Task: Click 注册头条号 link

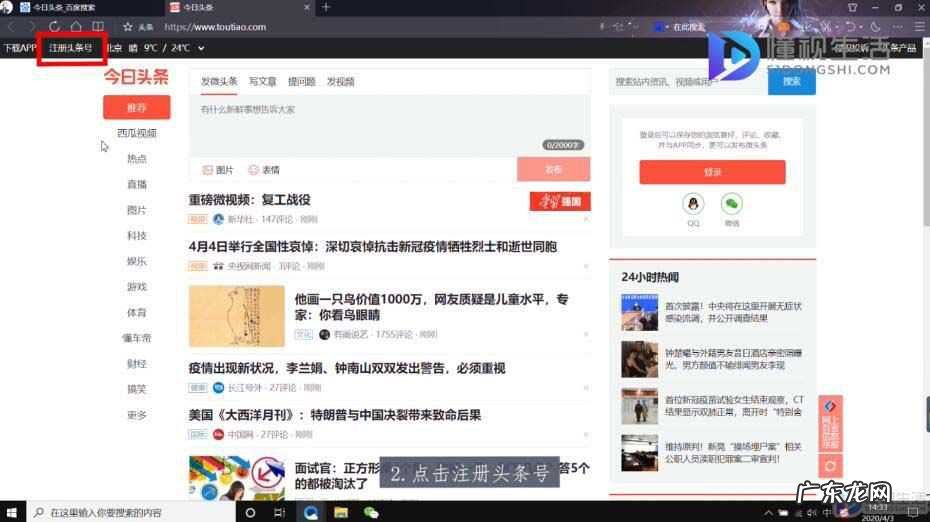Action: (x=71, y=47)
